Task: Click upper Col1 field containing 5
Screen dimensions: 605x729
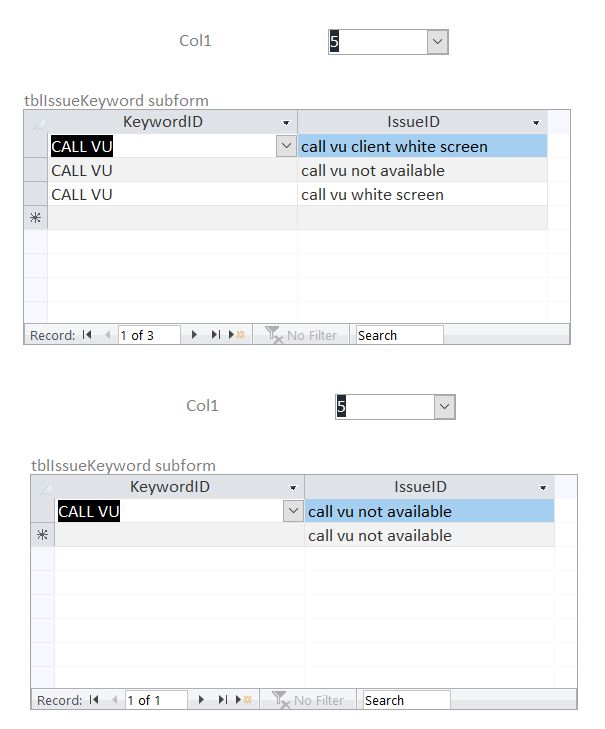Action: 378,42
